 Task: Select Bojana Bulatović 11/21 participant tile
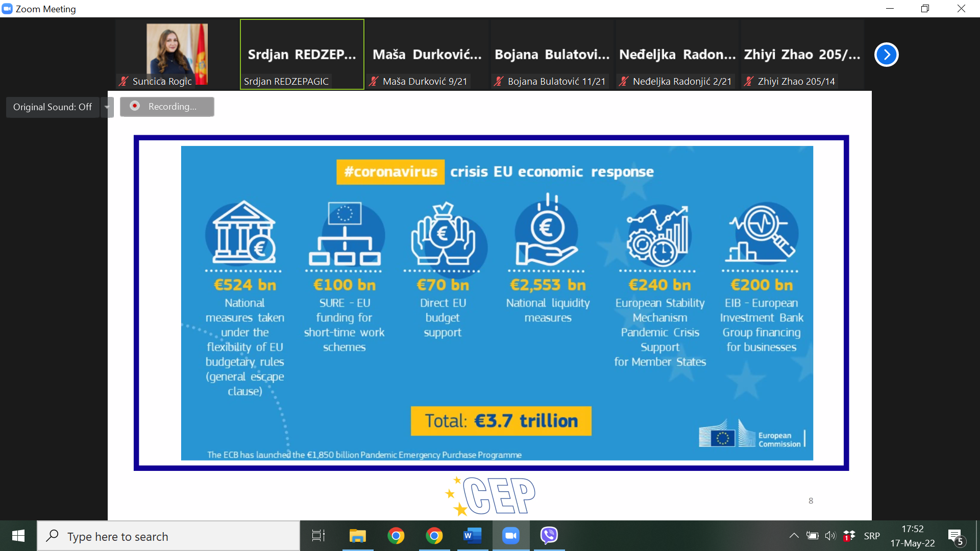point(552,55)
